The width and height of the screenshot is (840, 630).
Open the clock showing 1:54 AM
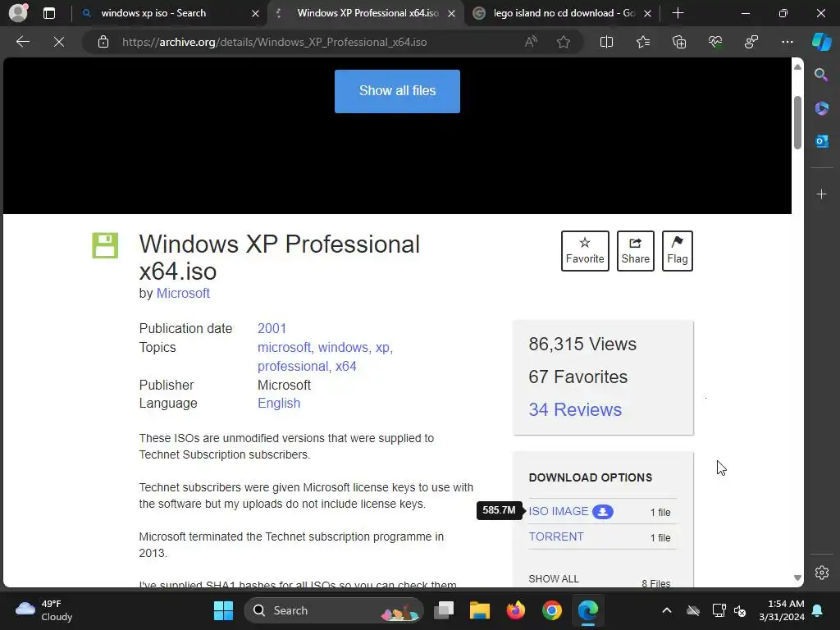pos(782,610)
